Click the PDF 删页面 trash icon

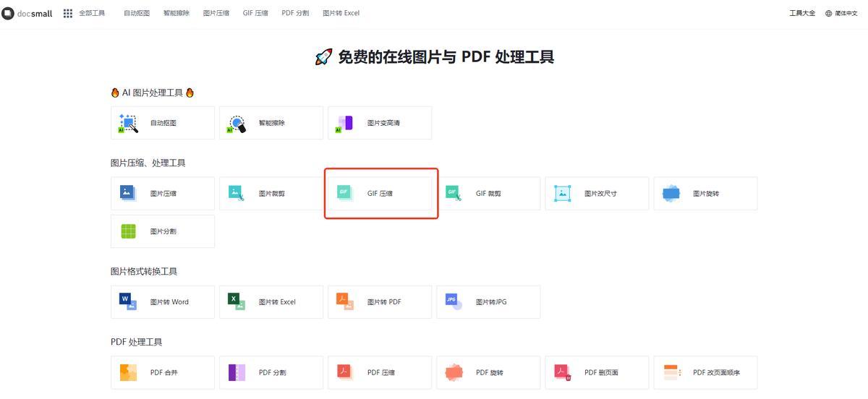562,372
